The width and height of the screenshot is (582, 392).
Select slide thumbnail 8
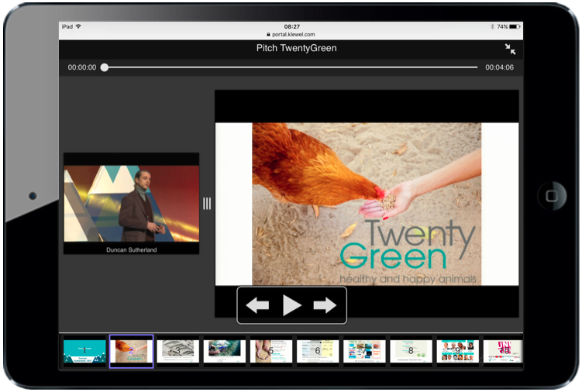pos(411,351)
